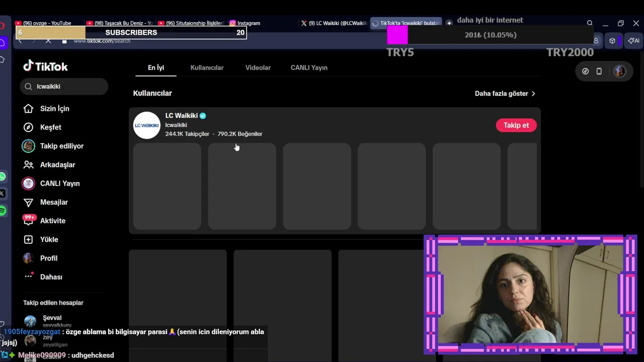Click 790.2K Beğeniler text
The width and height of the screenshot is (644, 362).
(x=240, y=134)
